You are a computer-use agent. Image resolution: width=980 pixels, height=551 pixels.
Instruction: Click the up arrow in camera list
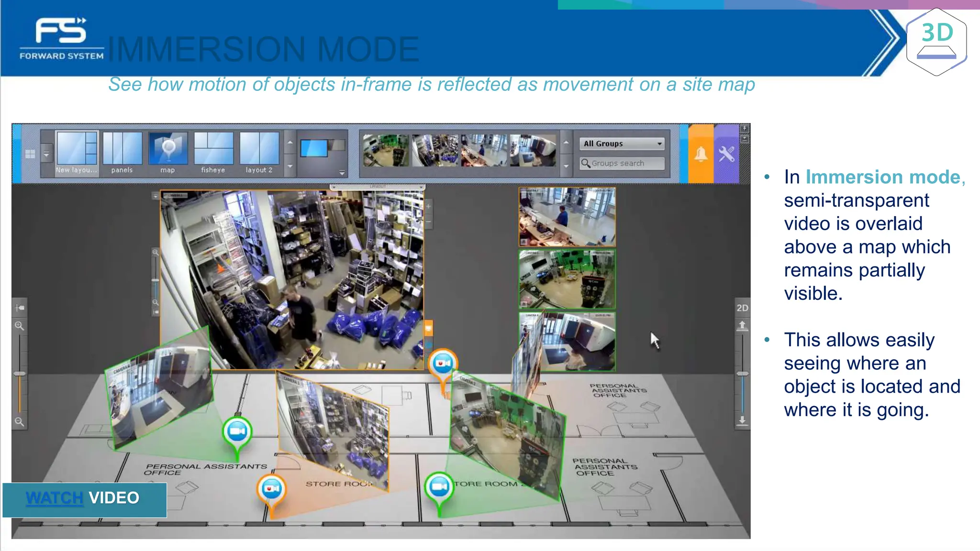click(566, 143)
